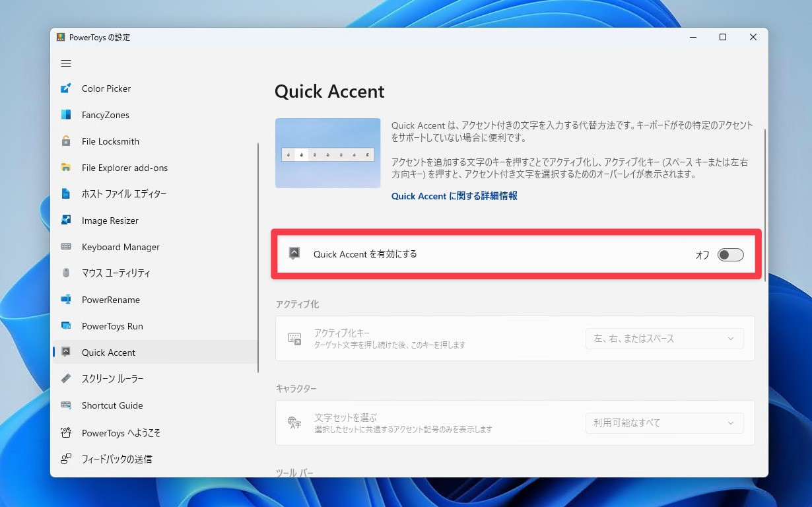Click the Quick Accent preview thumbnail image
The image size is (812, 507).
[x=327, y=153]
